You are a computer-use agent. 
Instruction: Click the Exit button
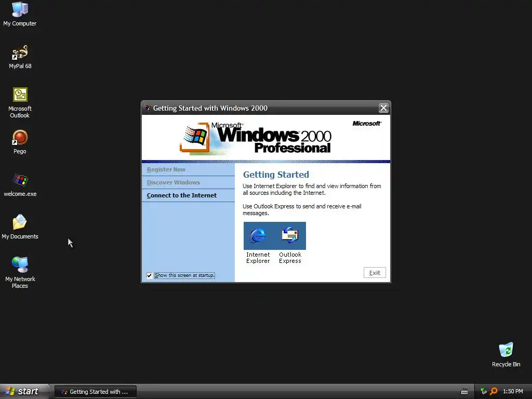pos(375,273)
